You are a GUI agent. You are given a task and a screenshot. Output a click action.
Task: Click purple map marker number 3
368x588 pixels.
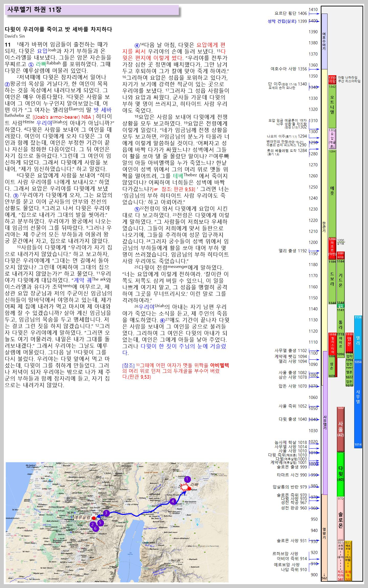[106, 513]
